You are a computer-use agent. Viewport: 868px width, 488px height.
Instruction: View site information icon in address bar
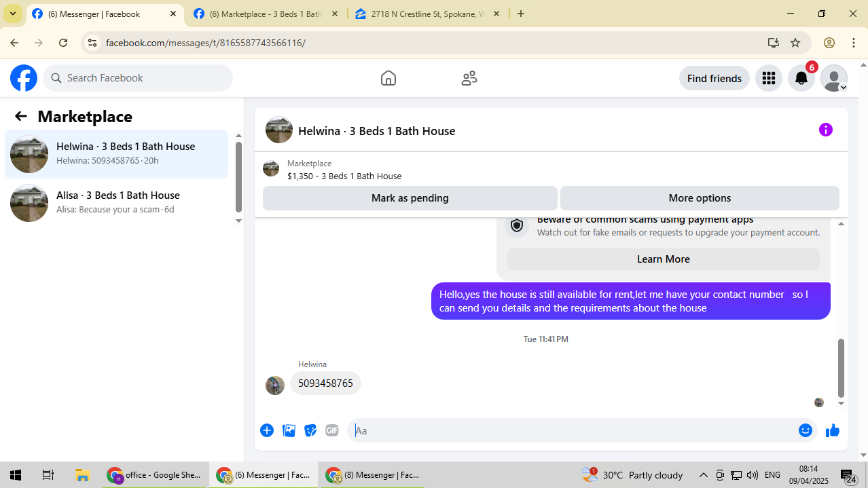(92, 43)
